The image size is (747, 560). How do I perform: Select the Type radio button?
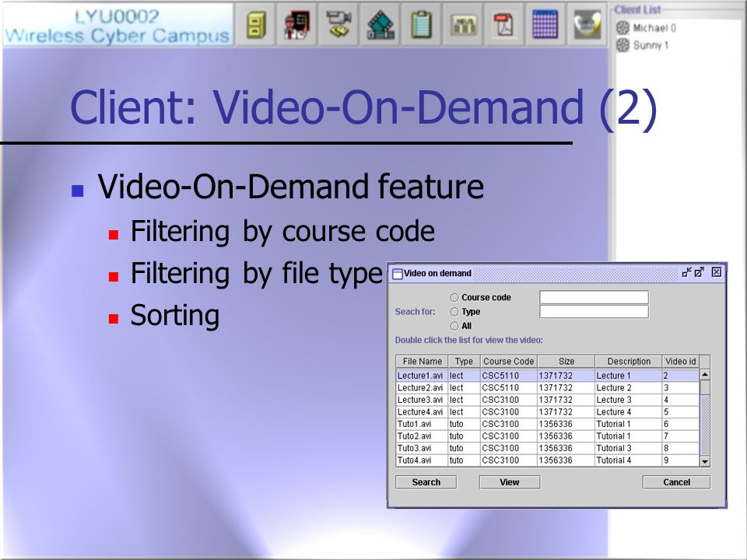[x=454, y=311]
